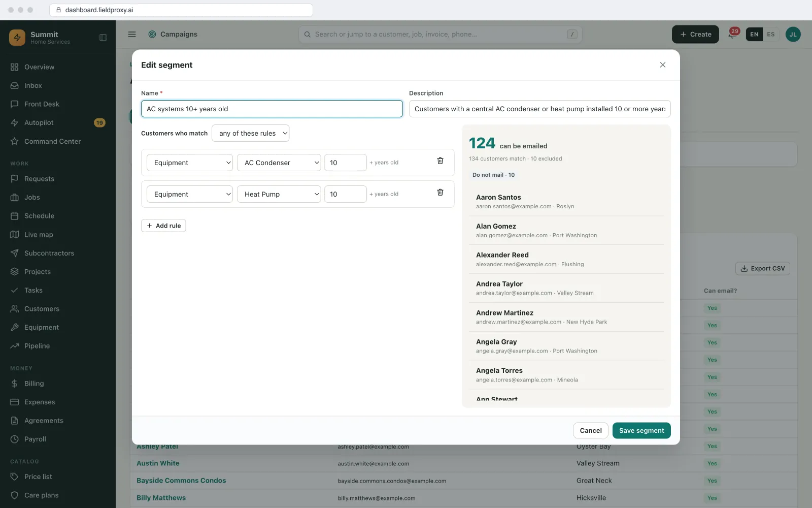Switch language to EN
The width and height of the screenshot is (812, 508).
tap(754, 35)
